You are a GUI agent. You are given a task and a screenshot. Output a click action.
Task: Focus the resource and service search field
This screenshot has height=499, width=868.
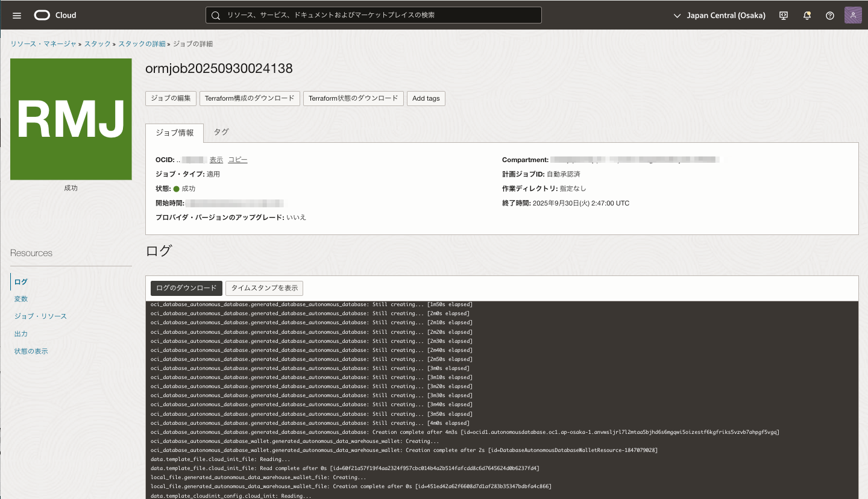[x=374, y=15]
